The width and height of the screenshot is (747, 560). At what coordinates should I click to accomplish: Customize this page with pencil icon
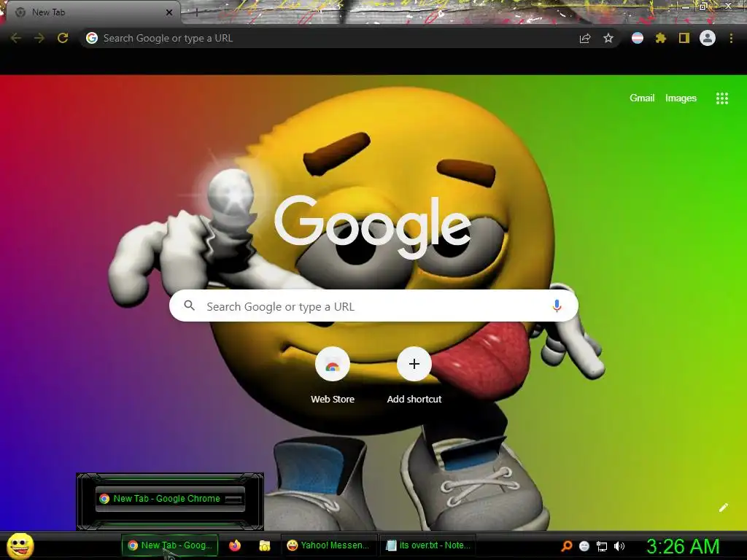click(723, 507)
